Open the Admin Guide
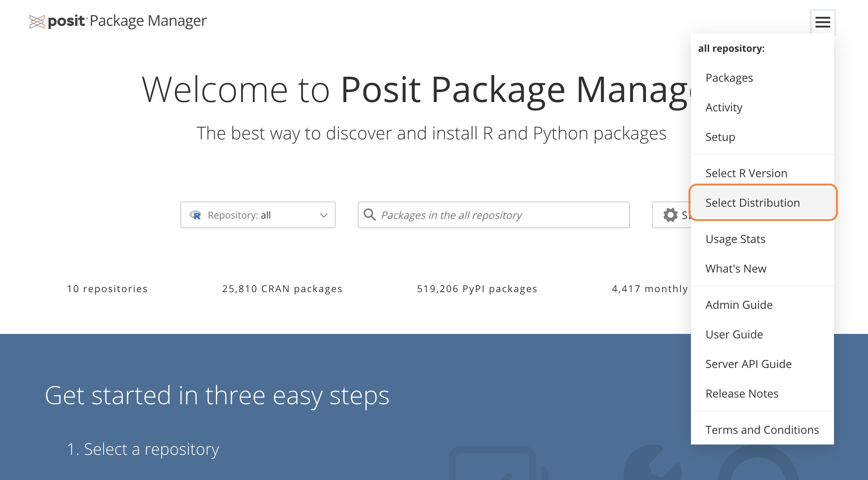Screen dimensions: 868x480 point(739,305)
